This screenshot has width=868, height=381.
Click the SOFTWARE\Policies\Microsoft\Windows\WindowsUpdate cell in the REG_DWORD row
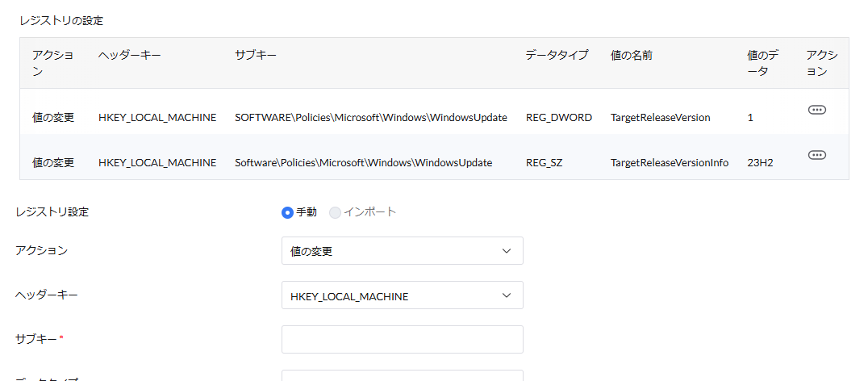371,117
